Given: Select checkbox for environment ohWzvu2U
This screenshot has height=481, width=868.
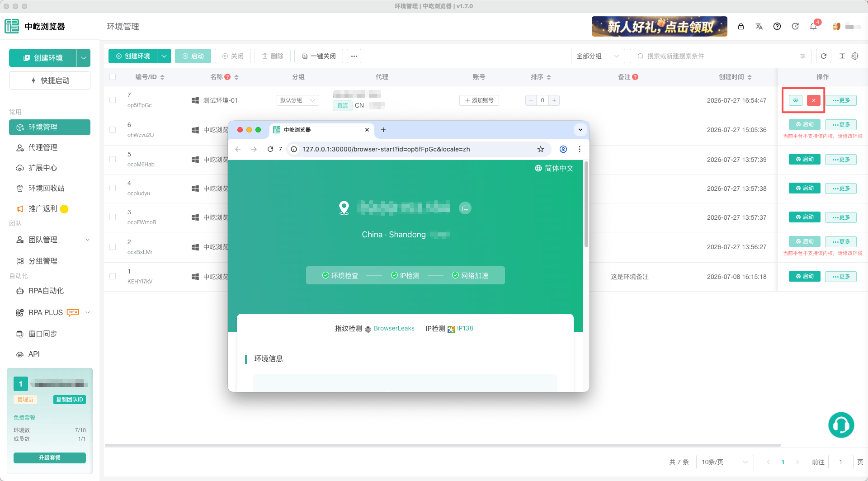Looking at the screenshot, I should coord(113,130).
